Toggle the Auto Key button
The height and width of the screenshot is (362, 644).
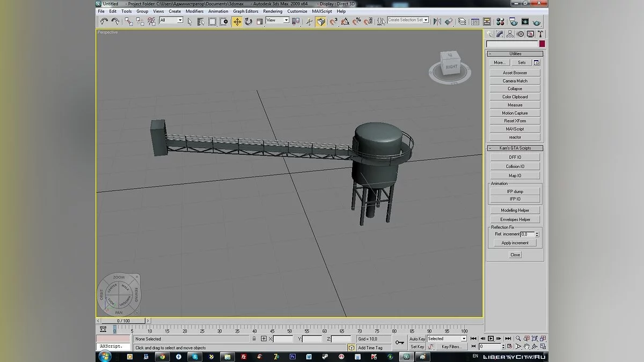pos(417,339)
